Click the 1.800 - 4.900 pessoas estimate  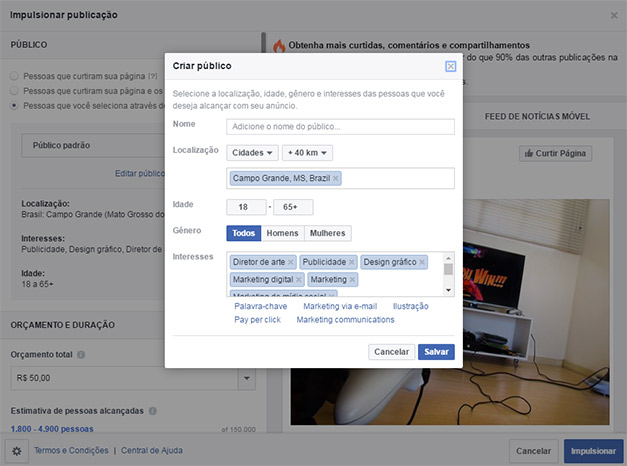point(52,429)
